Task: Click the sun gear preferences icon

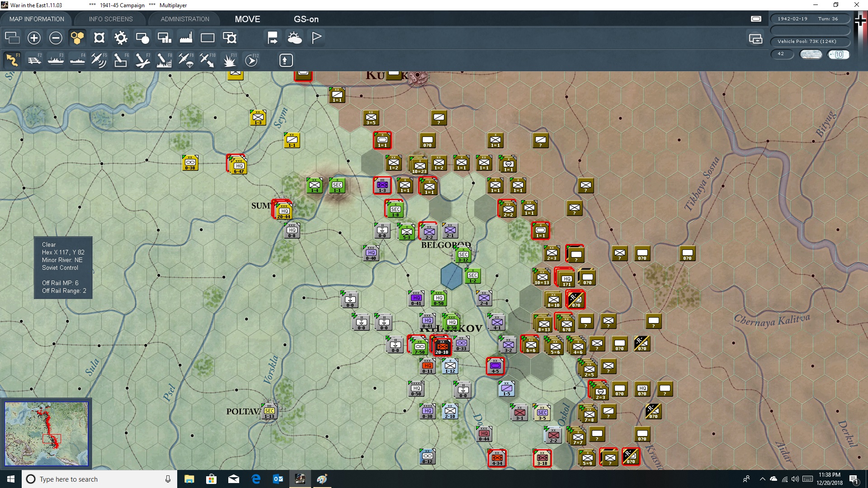Action: (x=121, y=38)
